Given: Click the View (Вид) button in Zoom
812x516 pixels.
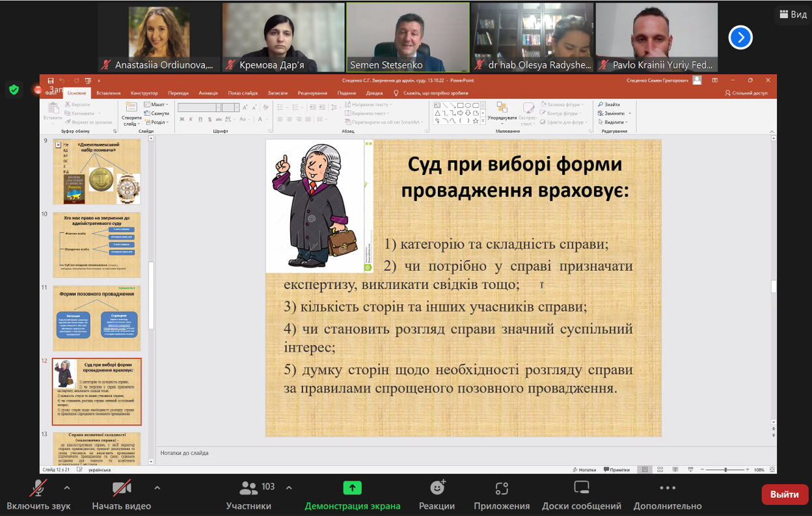Looking at the screenshot, I should click(x=792, y=14).
